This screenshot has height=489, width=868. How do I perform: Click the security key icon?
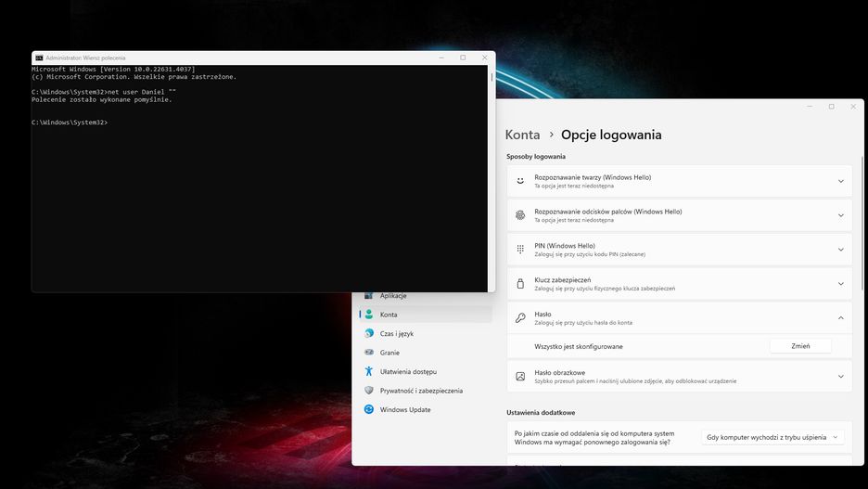pos(520,284)
